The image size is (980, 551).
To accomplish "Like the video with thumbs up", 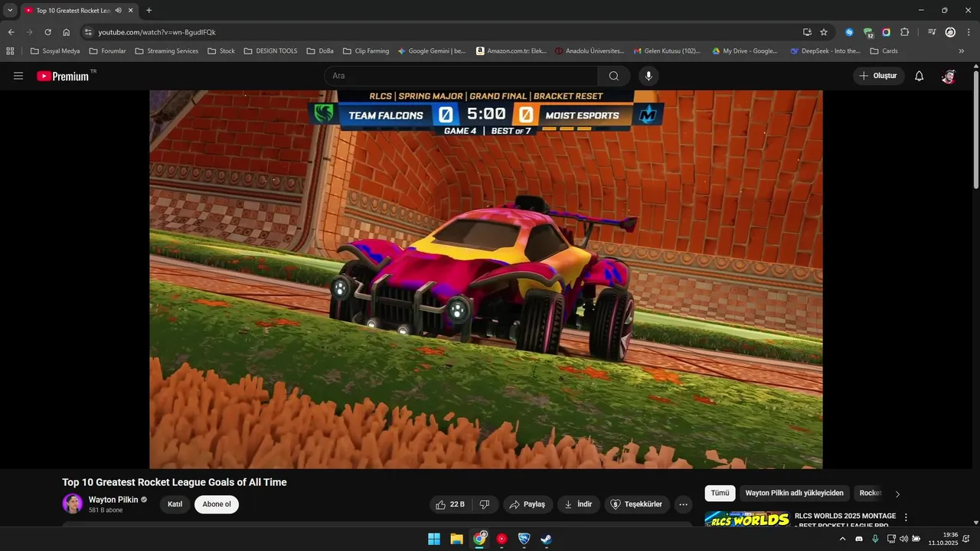I will click(451, 504).
